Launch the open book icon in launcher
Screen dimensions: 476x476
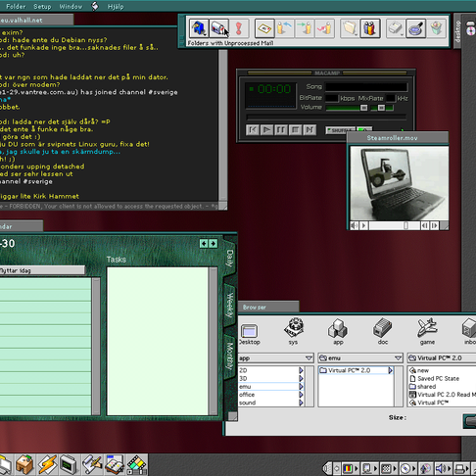click(x=115, y=465)
